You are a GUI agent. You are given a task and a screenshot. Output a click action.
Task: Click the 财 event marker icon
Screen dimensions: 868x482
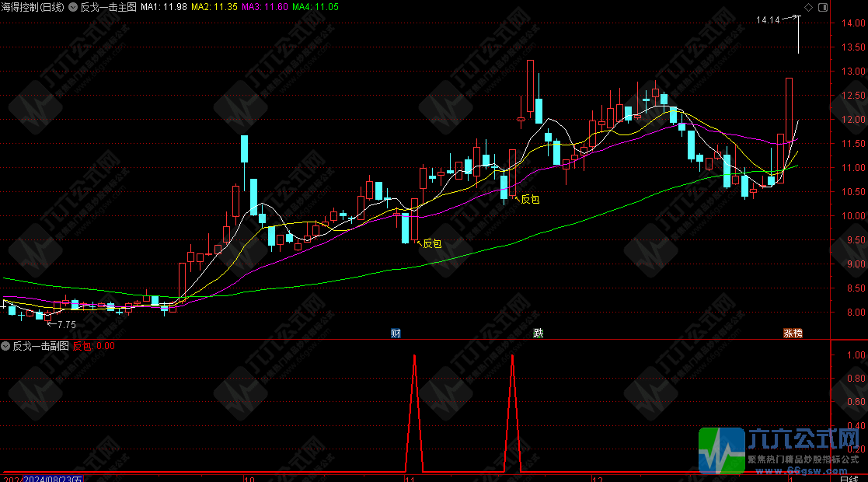click(396, 333)
